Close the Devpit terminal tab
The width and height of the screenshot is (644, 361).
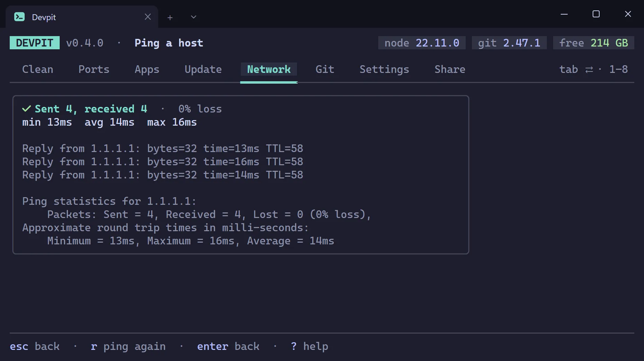pos(148,17)
